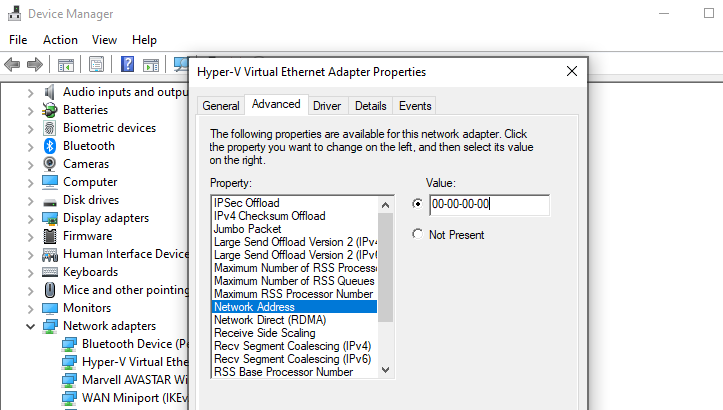Select the Receive Side Scaling property
The height and width of the screenshot is (410, 723).
(x=294, y=333)
